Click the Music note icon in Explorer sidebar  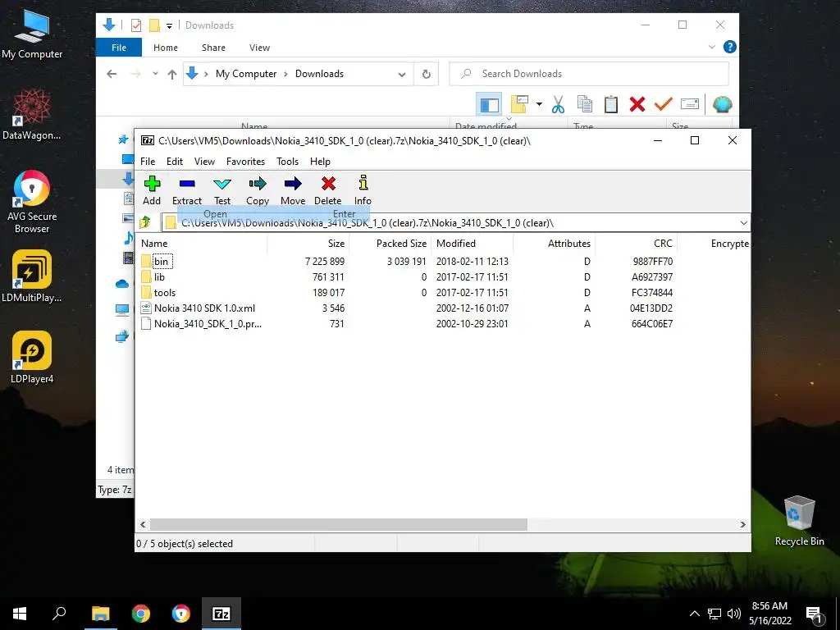[129, 237]
